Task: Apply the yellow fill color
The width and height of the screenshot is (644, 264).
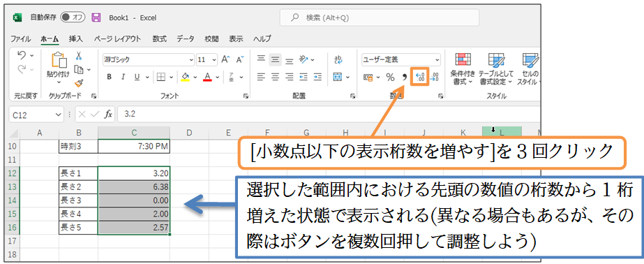Action: click(x=185, y=77)
